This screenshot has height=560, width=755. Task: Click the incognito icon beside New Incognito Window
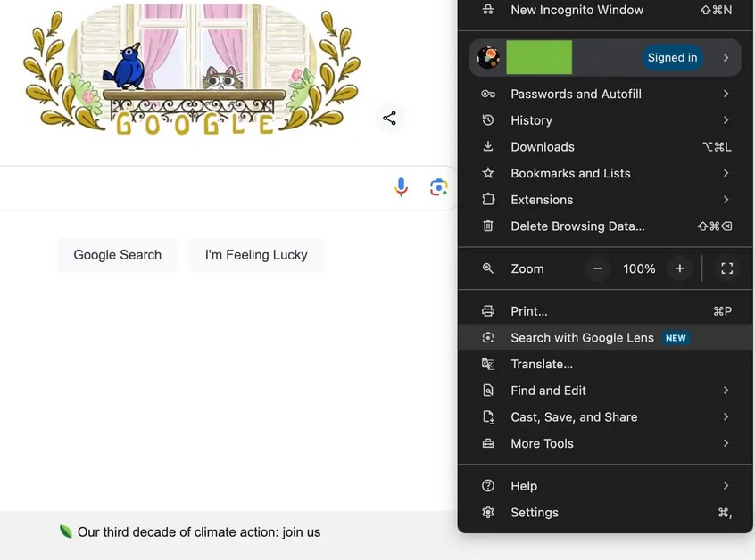[x=488, y=10]
